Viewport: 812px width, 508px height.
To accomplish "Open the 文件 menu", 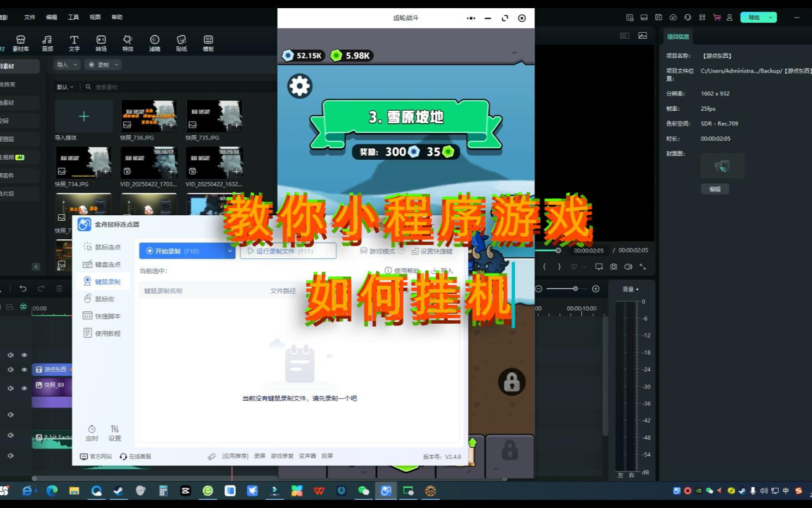I will pyautogui.click(x=29, y=17).
